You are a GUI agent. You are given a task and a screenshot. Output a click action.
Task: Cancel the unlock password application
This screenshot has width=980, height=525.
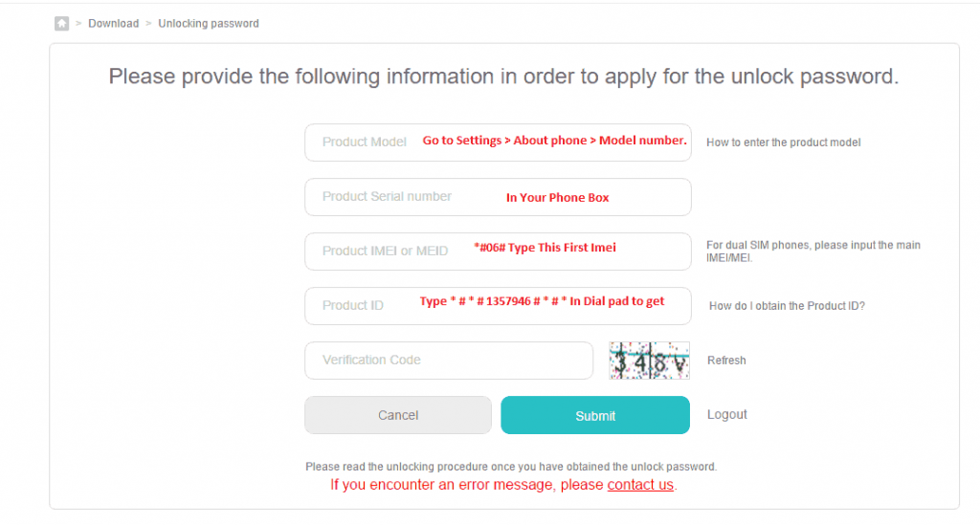(398, 415)
